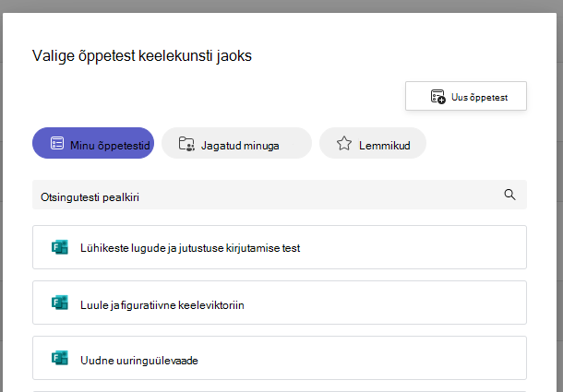The width and height of the screenshot is (563, 392).
Task: Click Forms icon beside Lühikeste lugude test
Action: (60, 247)
